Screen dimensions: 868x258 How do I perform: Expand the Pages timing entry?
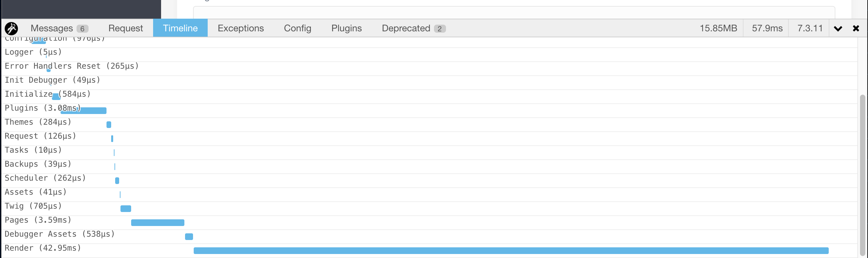tap(38, 220)
